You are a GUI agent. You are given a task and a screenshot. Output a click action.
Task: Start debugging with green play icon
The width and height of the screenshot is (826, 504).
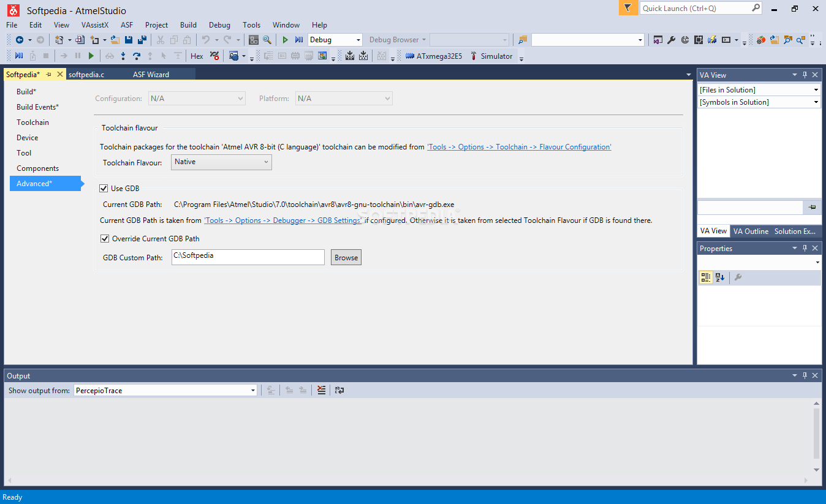click(285, 40)
